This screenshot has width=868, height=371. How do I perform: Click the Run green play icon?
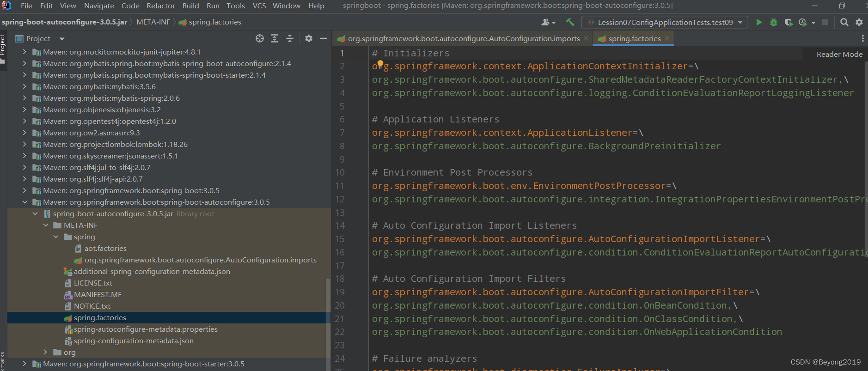pos(758,22)
